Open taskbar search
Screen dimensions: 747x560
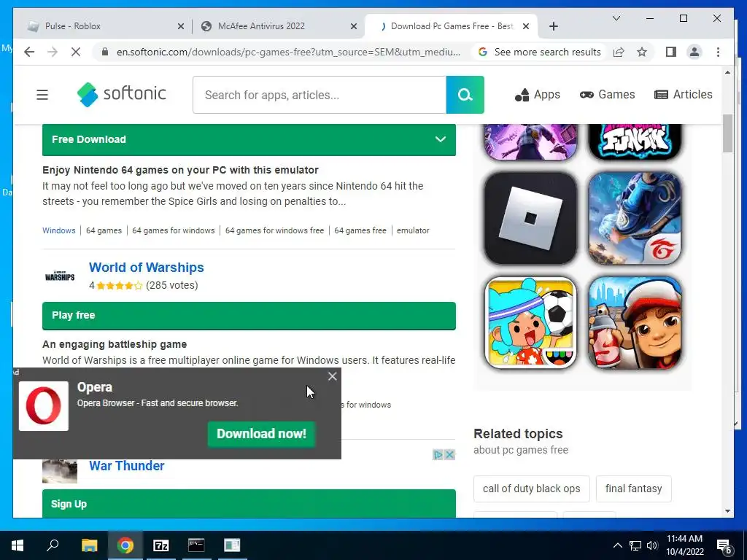pos(53,545)
